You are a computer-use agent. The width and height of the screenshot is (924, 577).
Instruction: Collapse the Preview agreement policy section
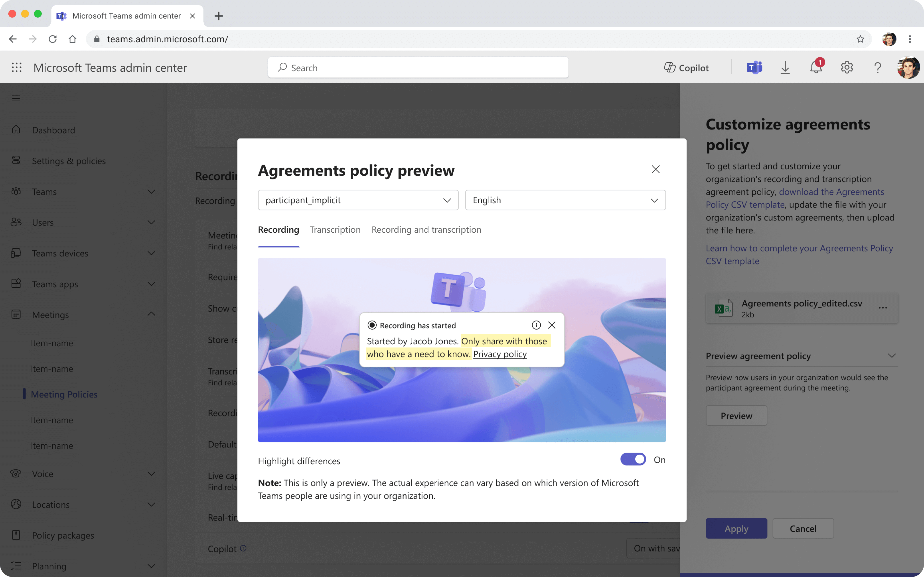click(892, 356)
